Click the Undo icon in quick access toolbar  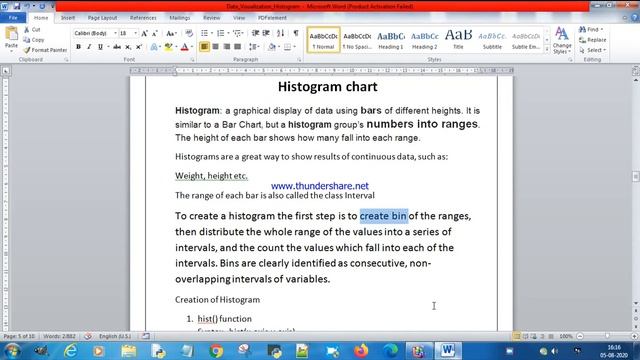point(27,6)
